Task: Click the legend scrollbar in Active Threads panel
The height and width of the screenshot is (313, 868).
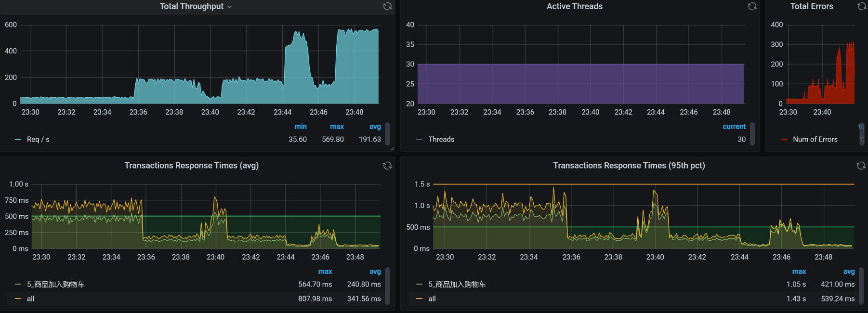Action: pyautogui.click(x=752, y=133)
